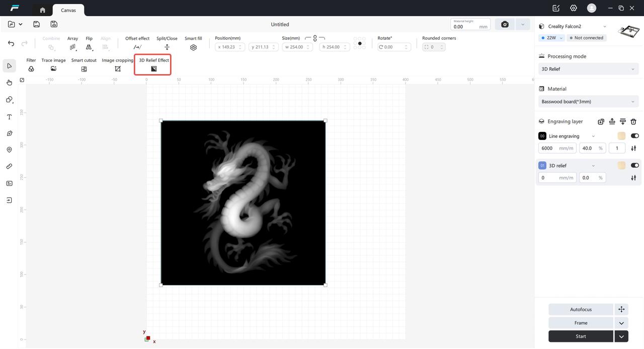The width and height of the screenshot is (644, 349).
Task: Toggle the Line engraving layer switch
Action: click(634, 136)
